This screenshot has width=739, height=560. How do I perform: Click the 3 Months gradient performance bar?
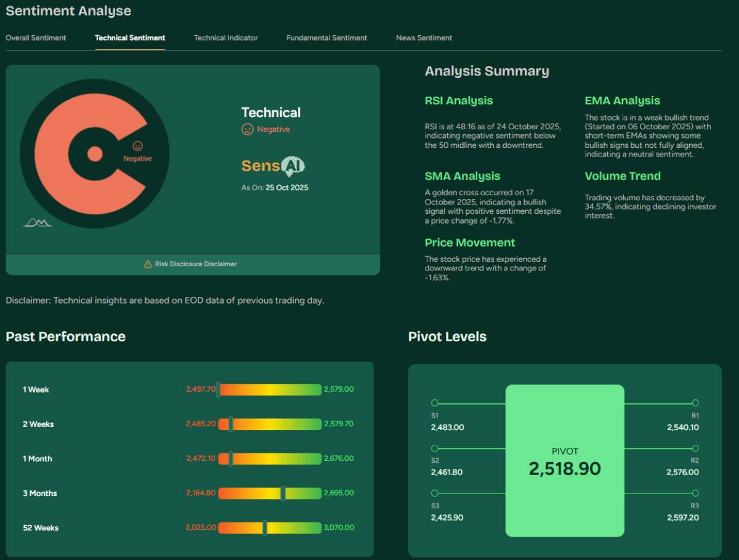click(x=269, y=493)
